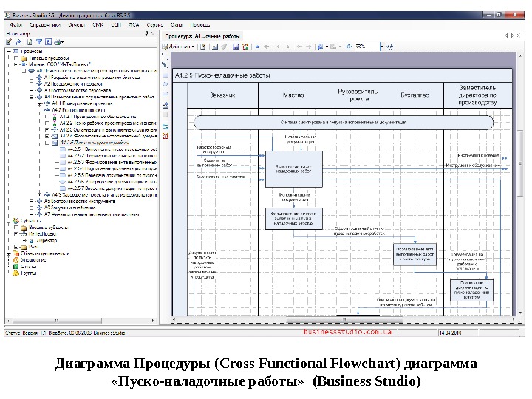Click the edit icon in Navigator toolbar
This screenshot has width=532, height=399.
(9, 42)
